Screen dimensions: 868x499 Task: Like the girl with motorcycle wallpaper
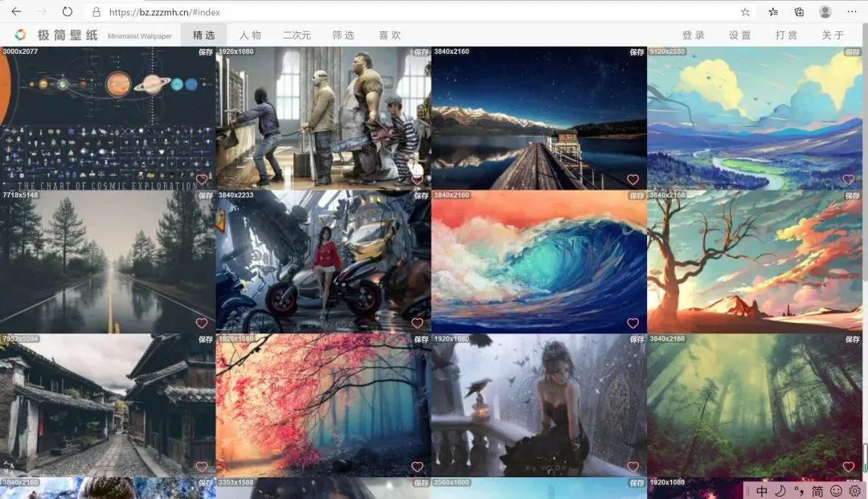417,323
